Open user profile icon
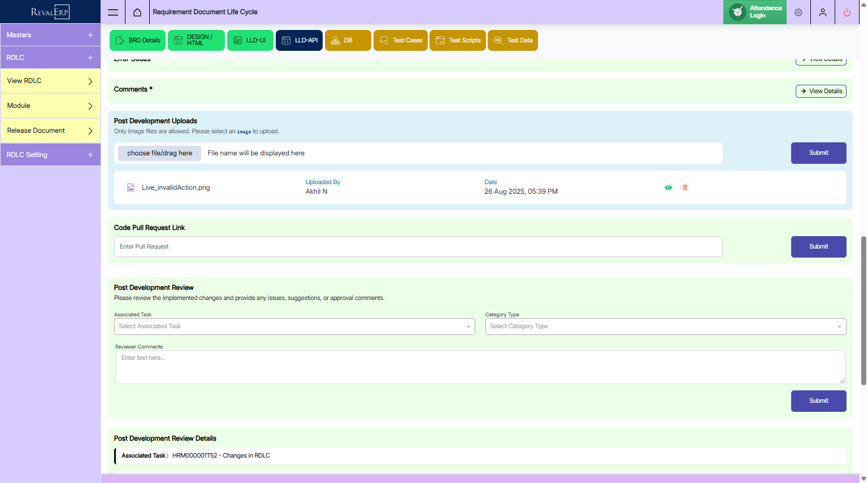Image resolution: width=868 pixels, height=483 pixels. click(x=823, y=12)
